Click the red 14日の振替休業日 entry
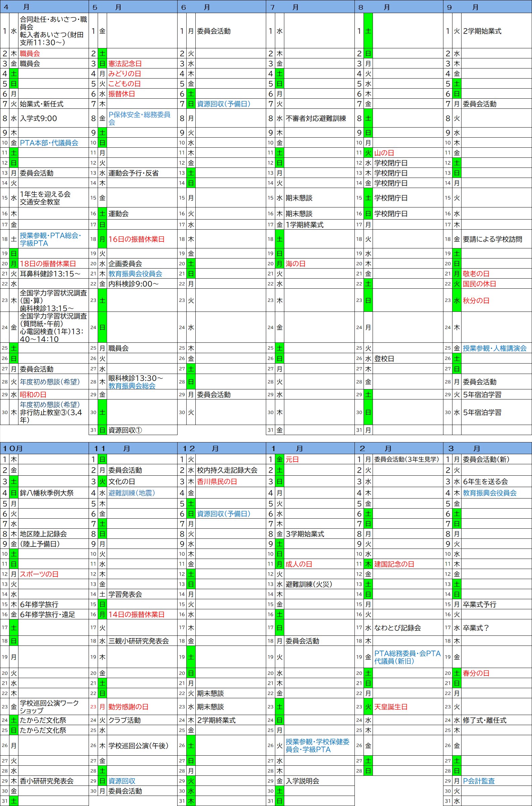This screenshot has height=806, width=532. point(136,614)
